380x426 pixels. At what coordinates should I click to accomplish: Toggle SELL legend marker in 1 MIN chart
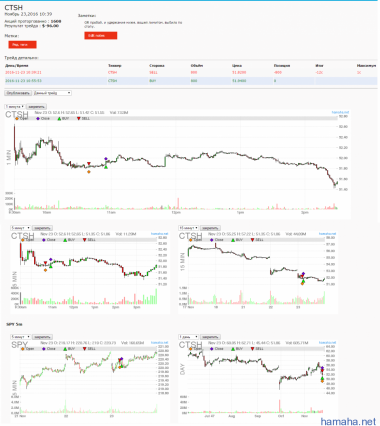tap(84, 118)
